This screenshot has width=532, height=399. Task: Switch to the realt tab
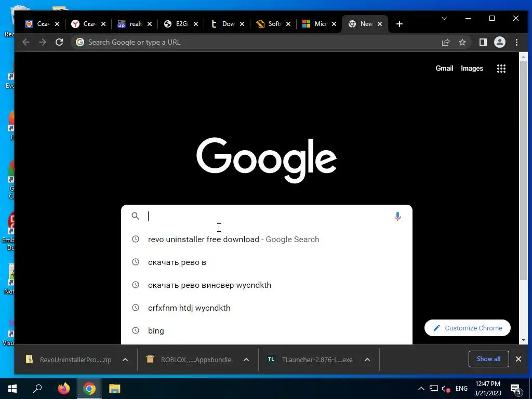[x=135, y=24]
